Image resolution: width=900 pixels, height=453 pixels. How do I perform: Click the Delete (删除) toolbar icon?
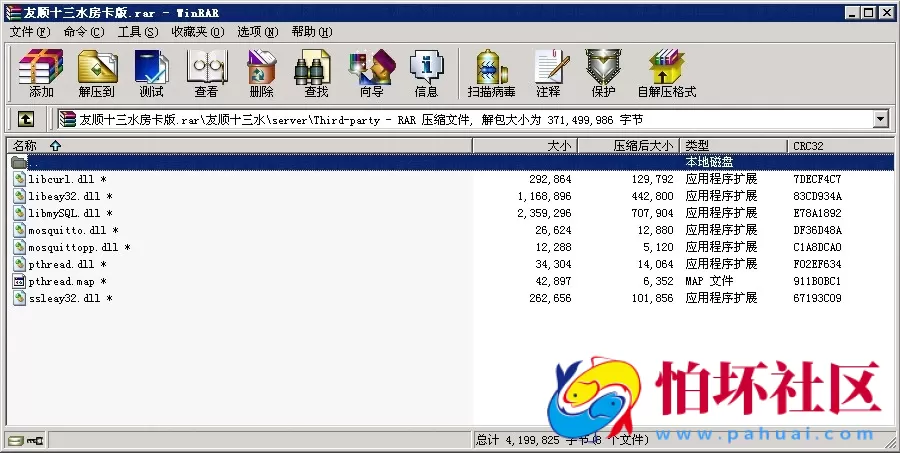(x=262, y=73)
